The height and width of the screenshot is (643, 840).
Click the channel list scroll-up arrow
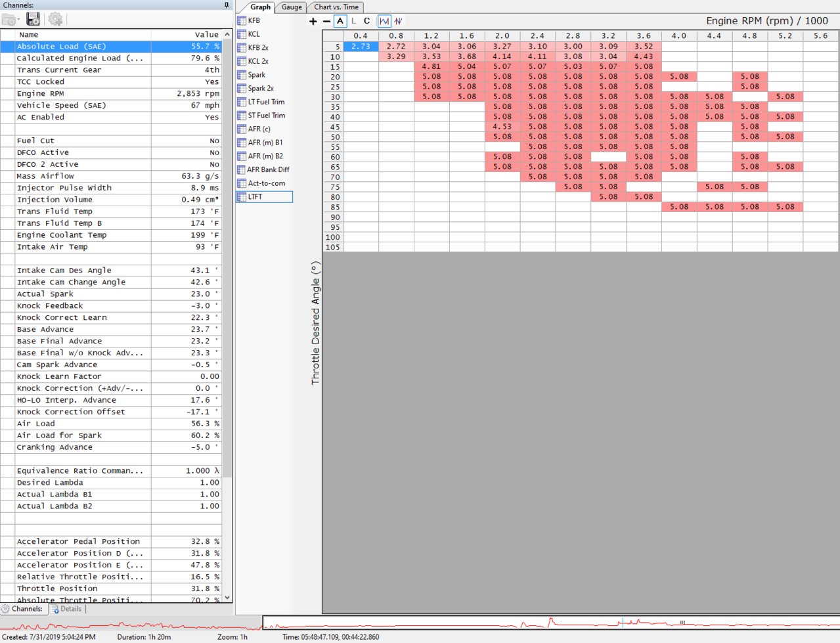pyautogui.click(x=227, y=33)
